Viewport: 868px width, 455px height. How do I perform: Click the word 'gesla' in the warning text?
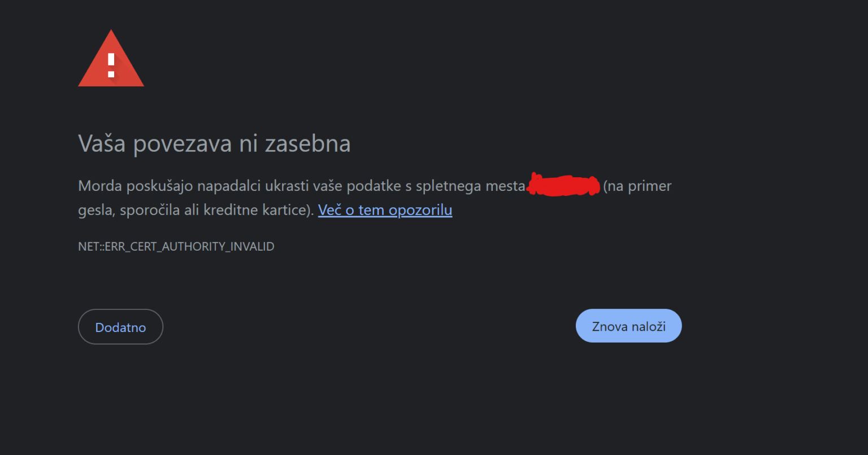click(x=95, y=209)
